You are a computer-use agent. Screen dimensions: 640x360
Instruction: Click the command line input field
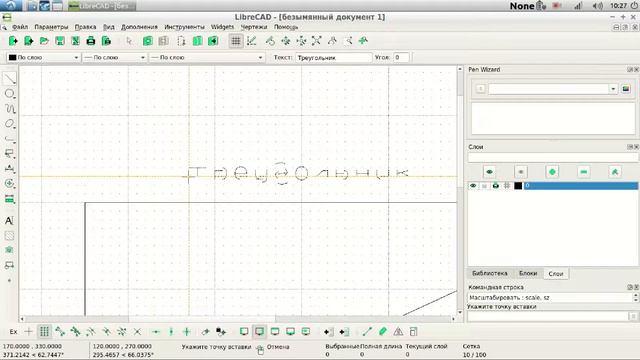[548, 316]
